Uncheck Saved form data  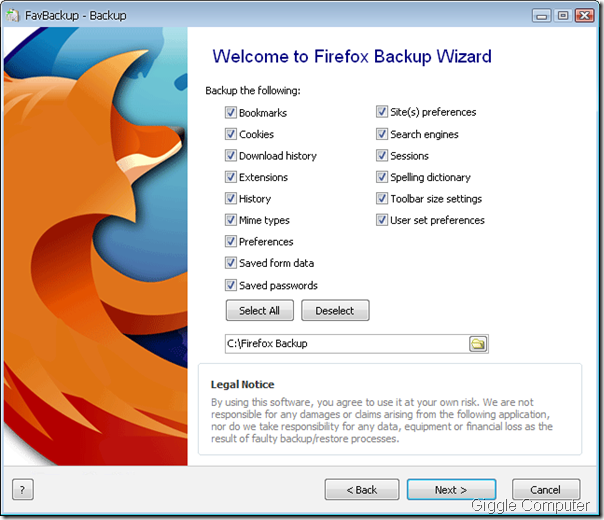230,263
